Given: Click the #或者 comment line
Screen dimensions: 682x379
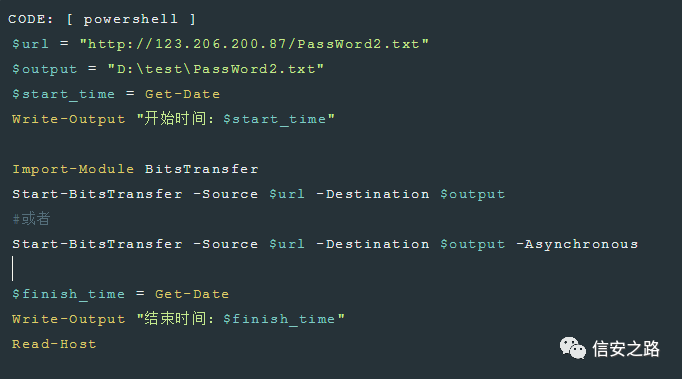Looking at the screenshot, I should point(31,219).
